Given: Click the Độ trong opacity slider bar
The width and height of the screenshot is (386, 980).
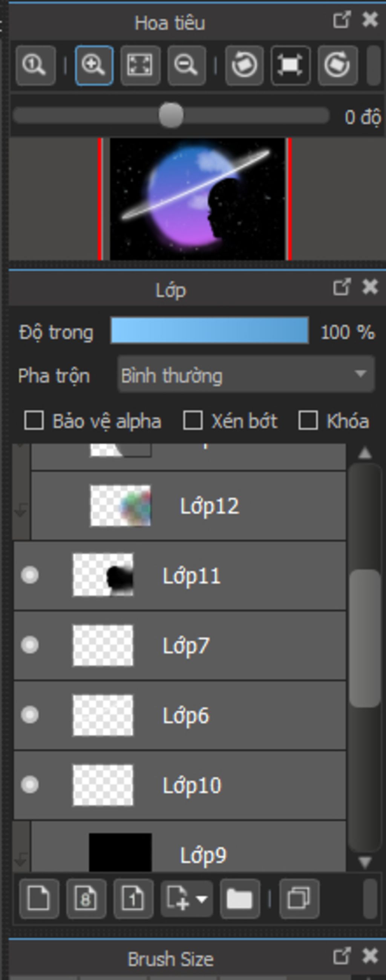Looking at the screenshot, I should [x=210, y=331].
